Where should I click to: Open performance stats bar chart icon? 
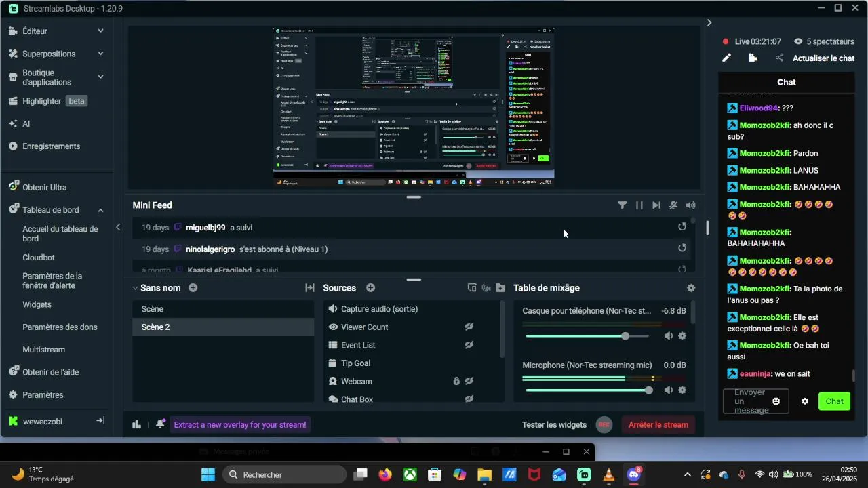click(136, 425)
